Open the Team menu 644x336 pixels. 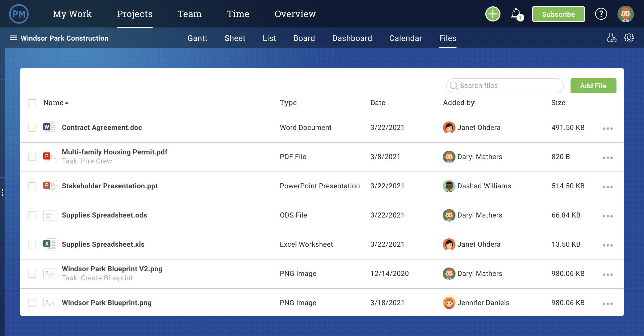[x=190, y=14]
